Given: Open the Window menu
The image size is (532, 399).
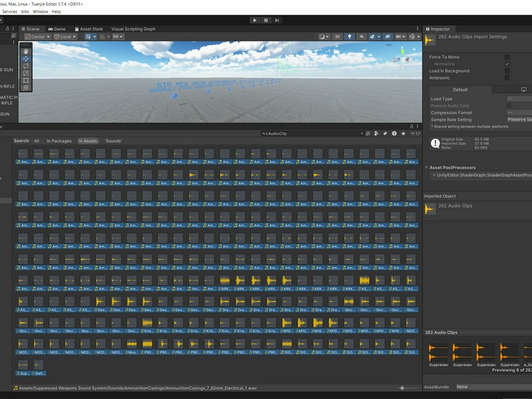Looking at the screenshot, I should coord(41,11).
